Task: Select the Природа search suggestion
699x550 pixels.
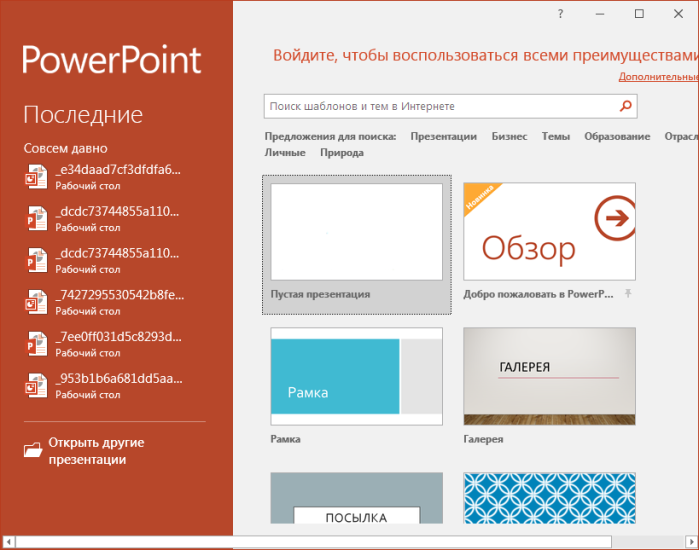Action: tap(342, 152)
